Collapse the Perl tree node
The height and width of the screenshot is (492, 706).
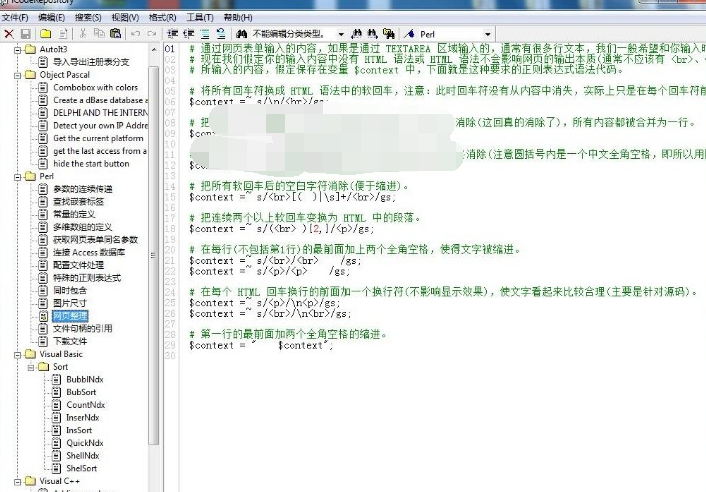(x=18, y=177)
